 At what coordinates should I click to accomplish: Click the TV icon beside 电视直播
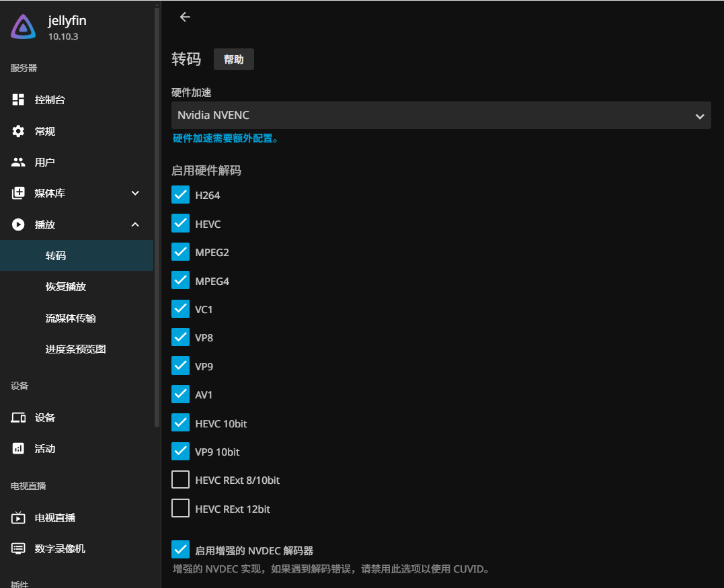(x=18, y=518)
